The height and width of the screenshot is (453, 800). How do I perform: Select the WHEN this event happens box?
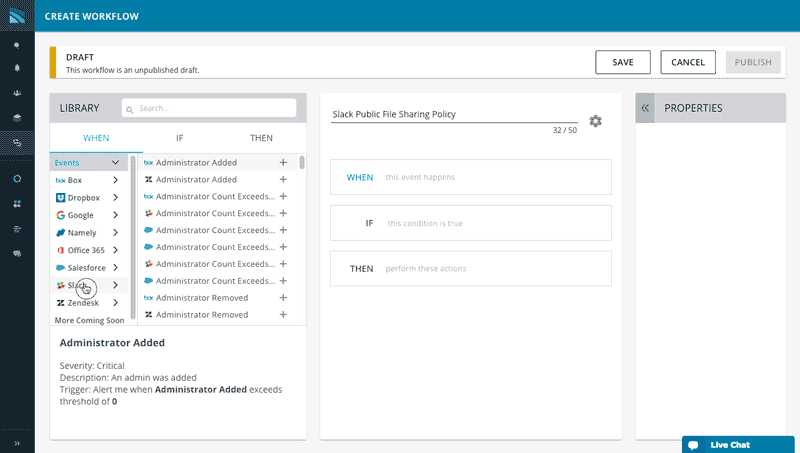(x=470, y=177)
